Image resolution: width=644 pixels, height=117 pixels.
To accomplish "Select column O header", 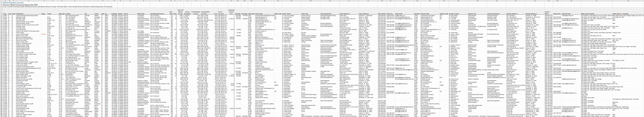I will pyautogui.click(x=130, y=1).
